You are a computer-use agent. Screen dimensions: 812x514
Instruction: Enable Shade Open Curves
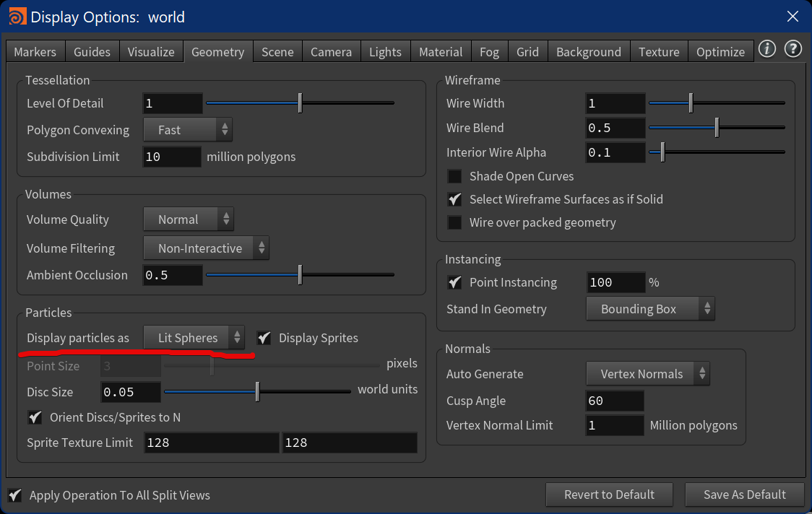point(454,176)
